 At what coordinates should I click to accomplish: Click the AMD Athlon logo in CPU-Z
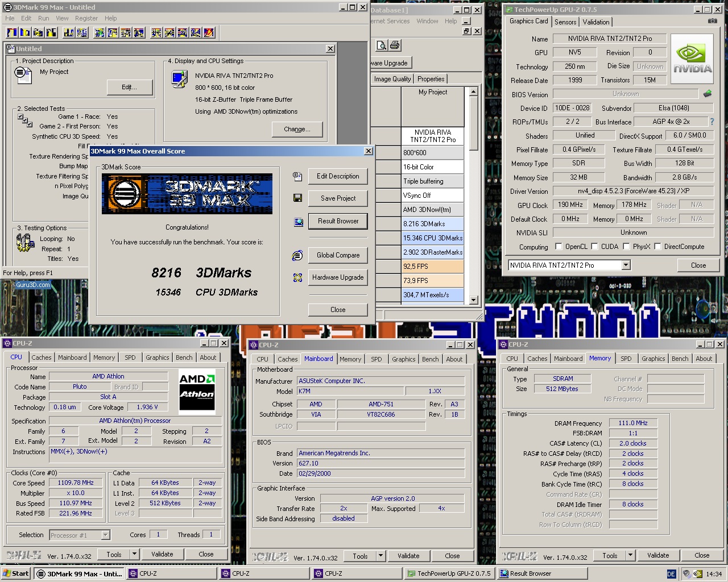click(x=197, y=392)
